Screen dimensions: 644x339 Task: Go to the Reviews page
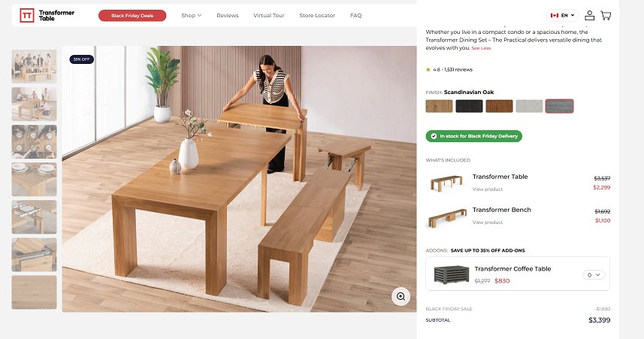click(228, 16)
